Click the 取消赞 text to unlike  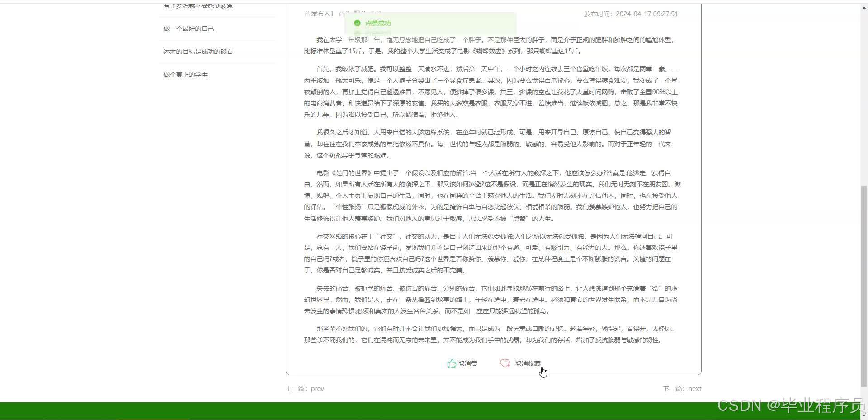(467, 363)
